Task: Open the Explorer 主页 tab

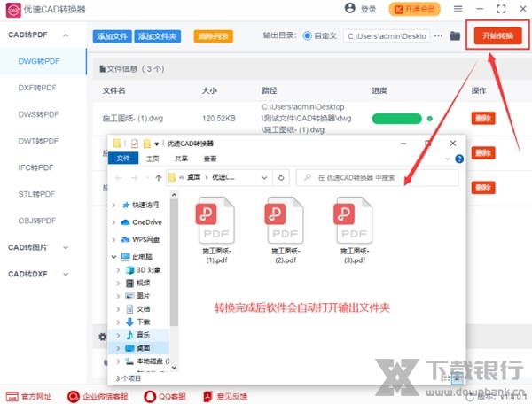Action: pos(153,159)
